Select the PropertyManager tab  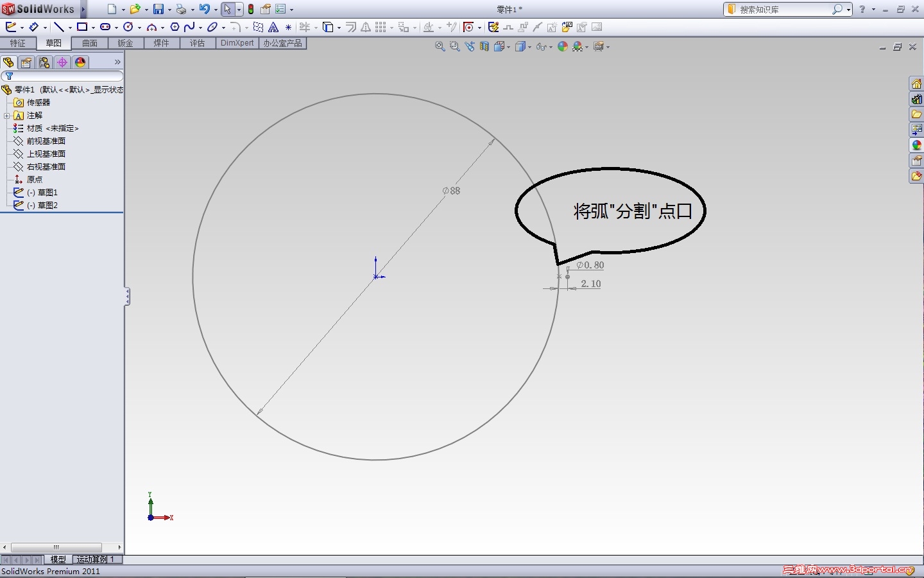coord(26,62)
